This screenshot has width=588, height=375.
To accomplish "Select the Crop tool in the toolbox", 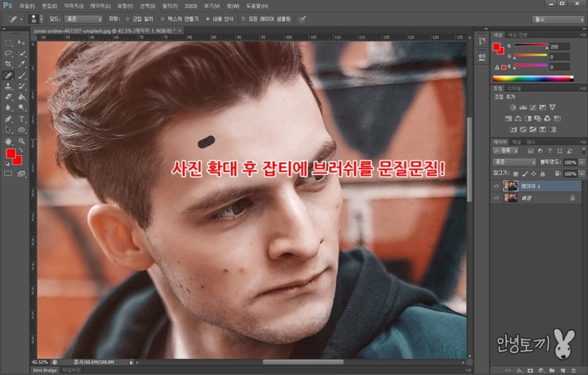I will coord(8,64).
